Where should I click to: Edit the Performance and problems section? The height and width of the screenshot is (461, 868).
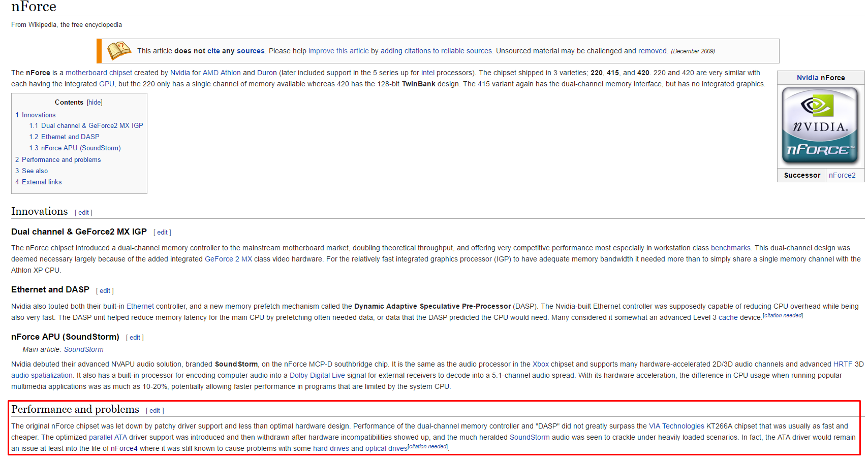click(154, 411)
